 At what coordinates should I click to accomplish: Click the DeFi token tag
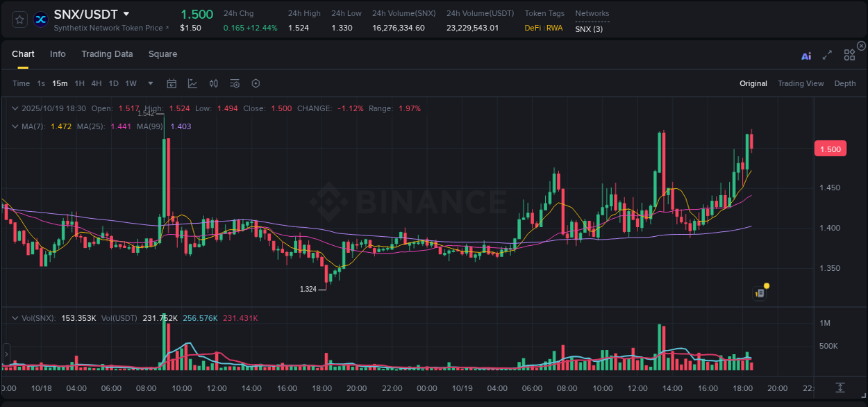pos(532,28)
